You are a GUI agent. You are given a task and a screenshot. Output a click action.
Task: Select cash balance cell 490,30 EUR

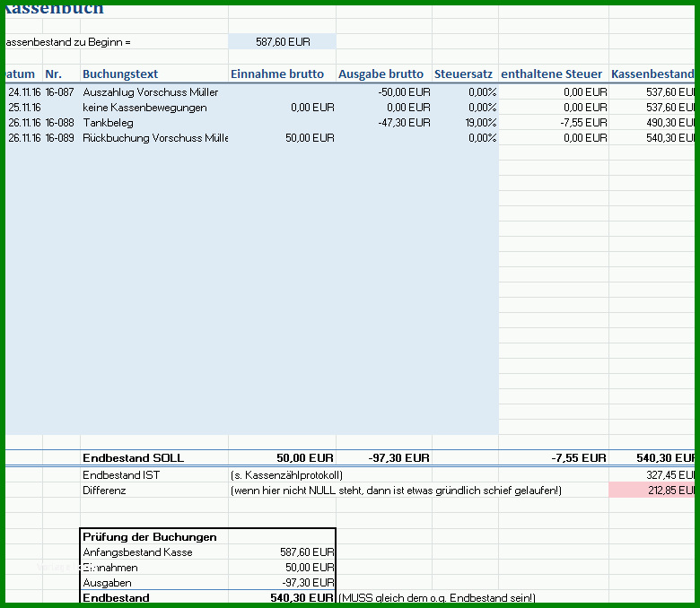(x=652, y=123)
